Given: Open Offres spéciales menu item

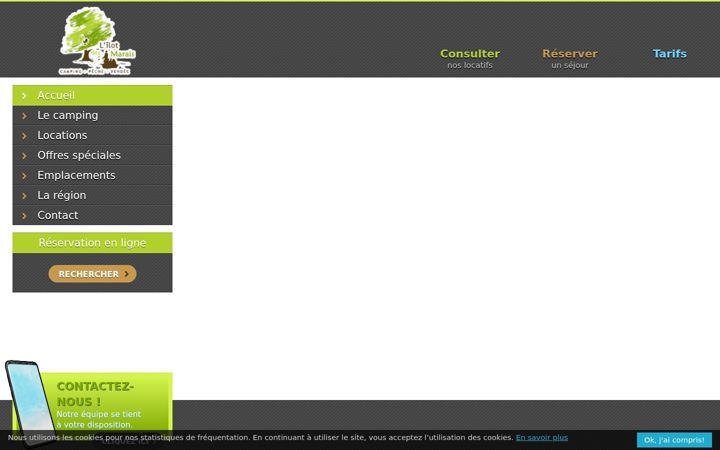Looking at the screenshot, I should coord(92,155).
